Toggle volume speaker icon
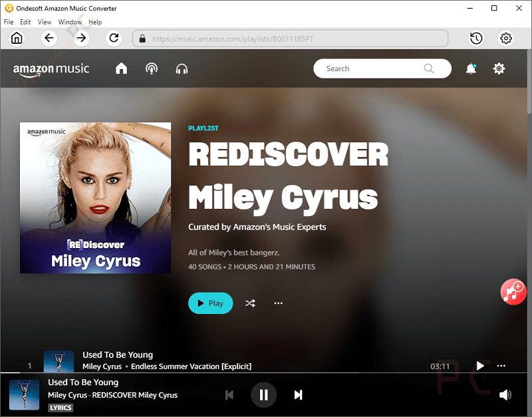532x417 pixels. point(505,395)
